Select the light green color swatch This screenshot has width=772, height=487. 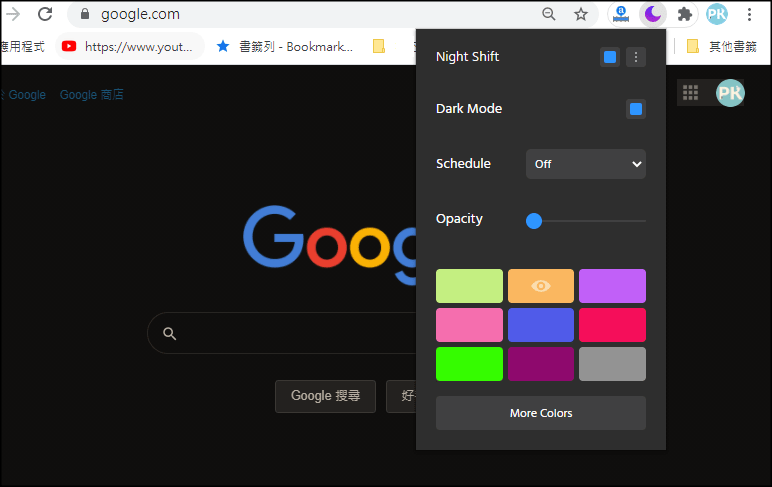[469, 286]
